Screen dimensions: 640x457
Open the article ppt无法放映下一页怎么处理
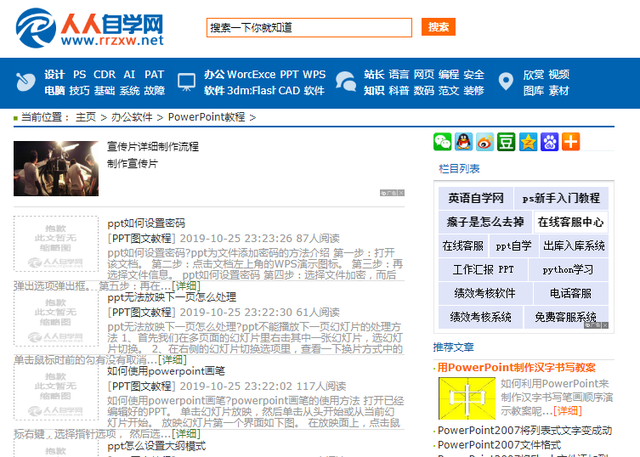click(172, 297)
